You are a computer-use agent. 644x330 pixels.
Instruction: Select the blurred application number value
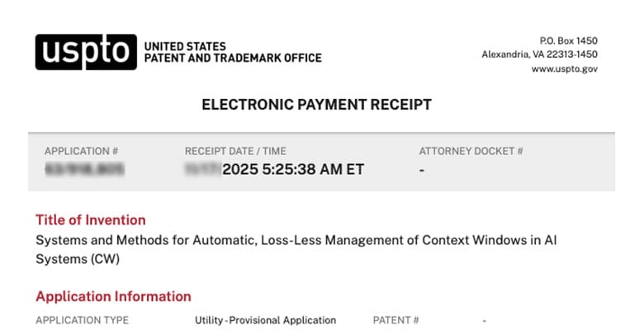click(x=83, y=170)
